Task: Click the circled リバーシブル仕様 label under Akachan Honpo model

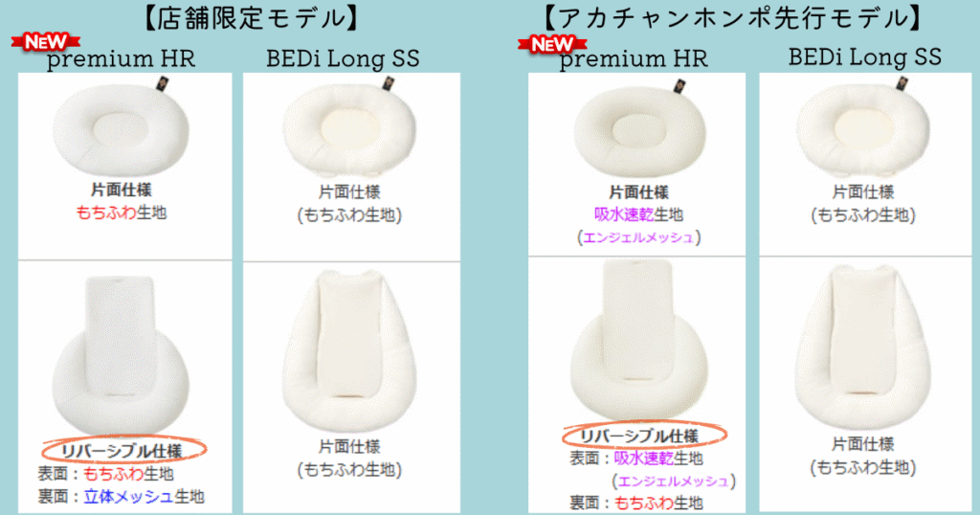Action: (x=644, y=435)
